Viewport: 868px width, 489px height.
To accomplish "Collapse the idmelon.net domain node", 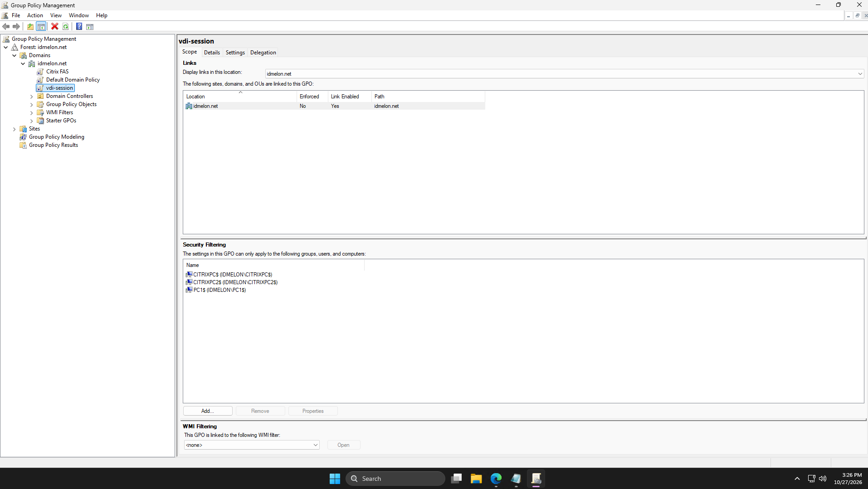I will pyautogui.click(x=23, y=63).
